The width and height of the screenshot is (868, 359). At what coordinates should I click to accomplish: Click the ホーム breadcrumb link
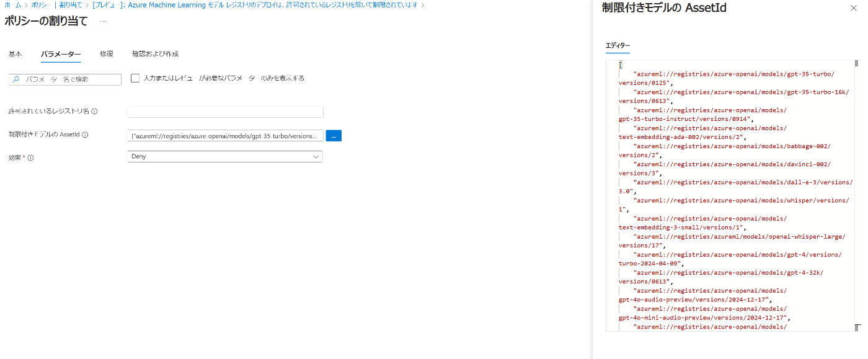click(12, 4)
